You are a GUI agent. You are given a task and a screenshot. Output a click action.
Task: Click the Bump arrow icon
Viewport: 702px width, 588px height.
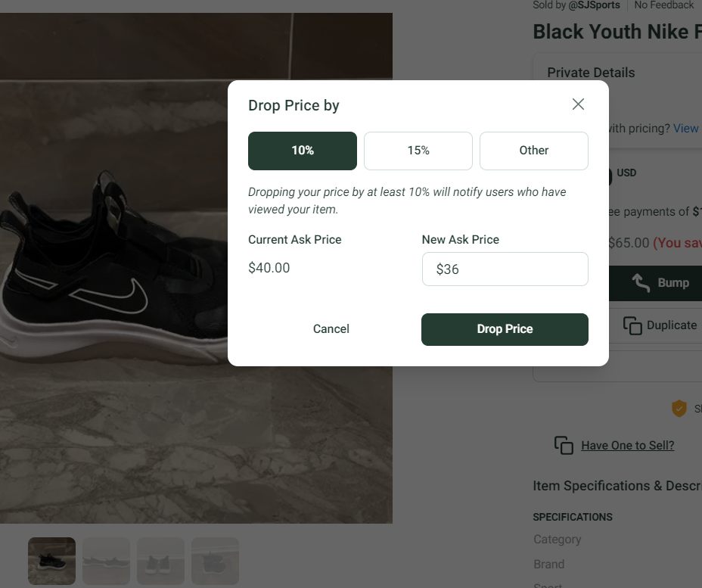[641, 283]
